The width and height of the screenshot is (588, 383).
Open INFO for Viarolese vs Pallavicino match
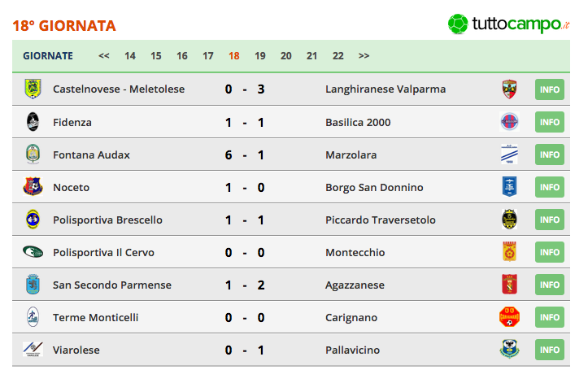(x=550, y=350)
